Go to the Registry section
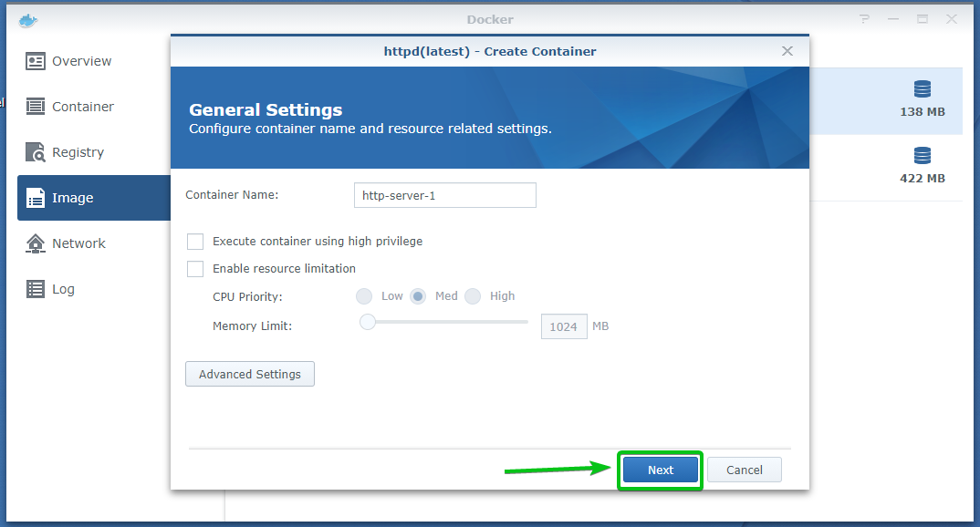 pos(94,152)
